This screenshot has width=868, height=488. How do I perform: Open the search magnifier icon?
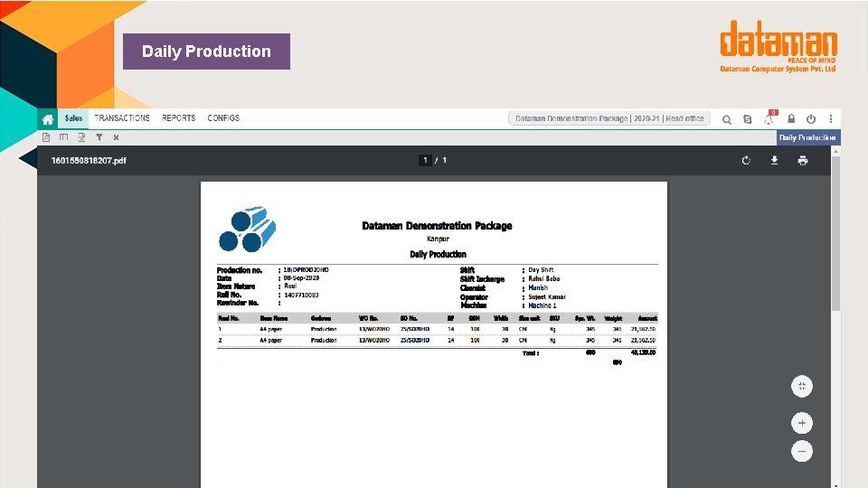(x=727, y=119)
